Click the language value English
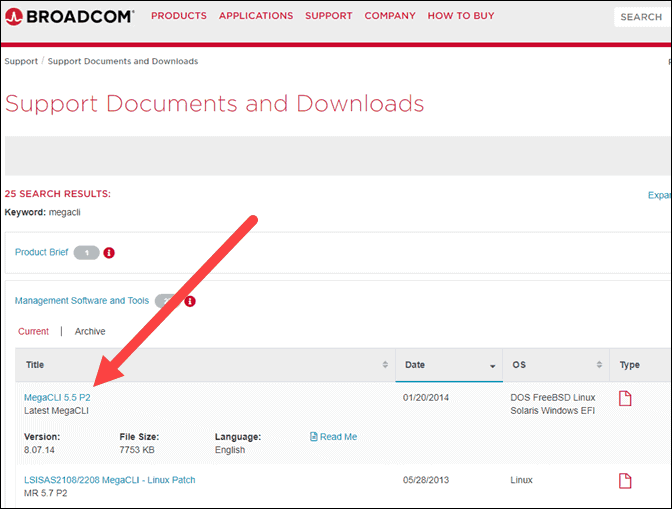Viewport: 672px width, 509px height. coord(230,450)
